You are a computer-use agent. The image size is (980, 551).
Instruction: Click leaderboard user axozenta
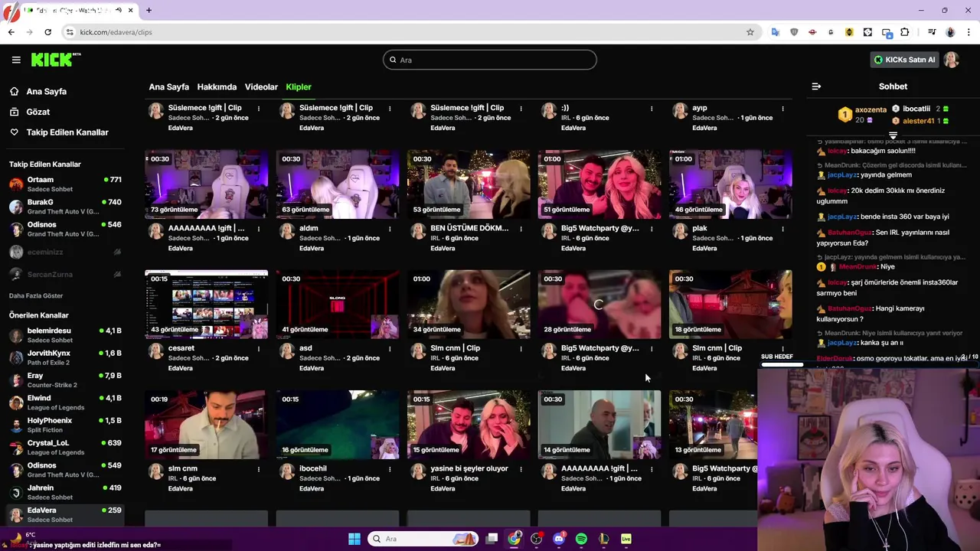point(871,110)
